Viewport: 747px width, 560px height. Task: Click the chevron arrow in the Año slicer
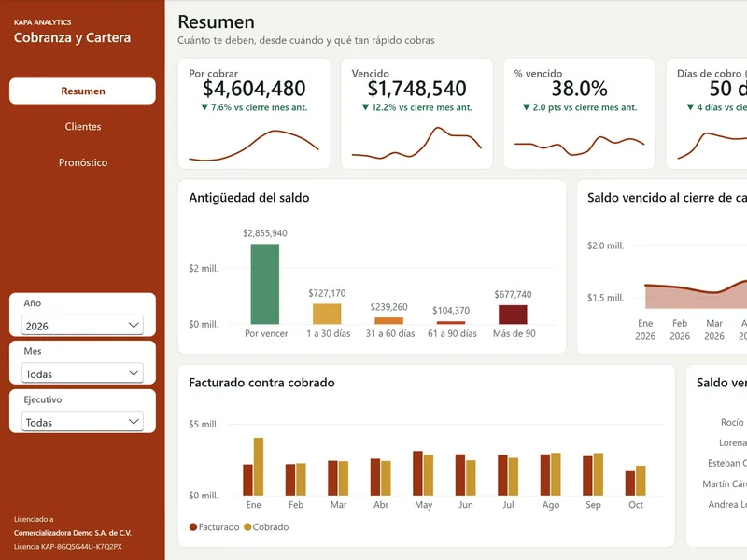134,325
